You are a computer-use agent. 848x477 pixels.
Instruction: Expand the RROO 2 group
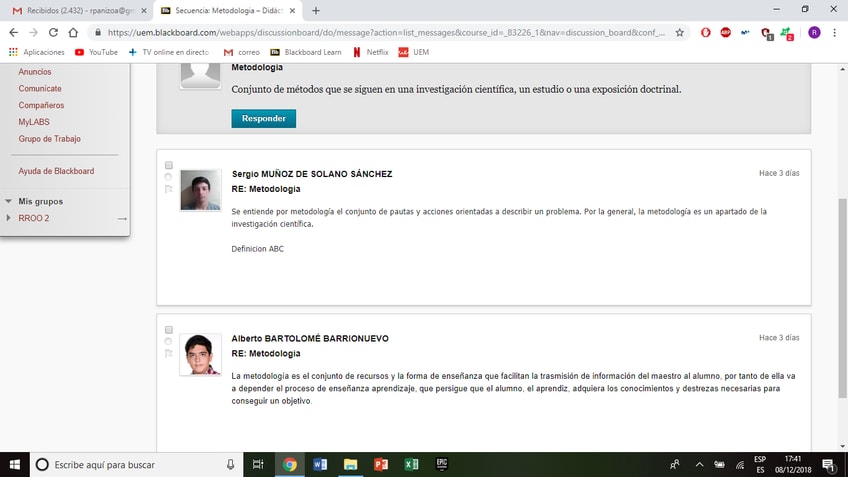(8, 218)
